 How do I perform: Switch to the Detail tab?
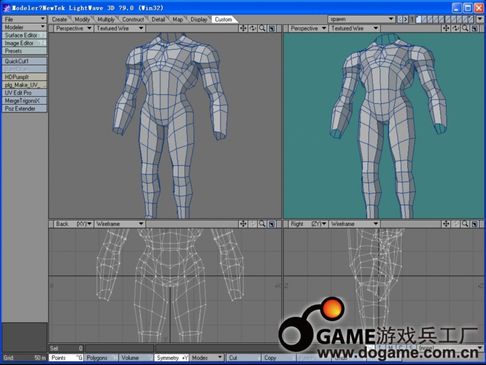[158, 19]
